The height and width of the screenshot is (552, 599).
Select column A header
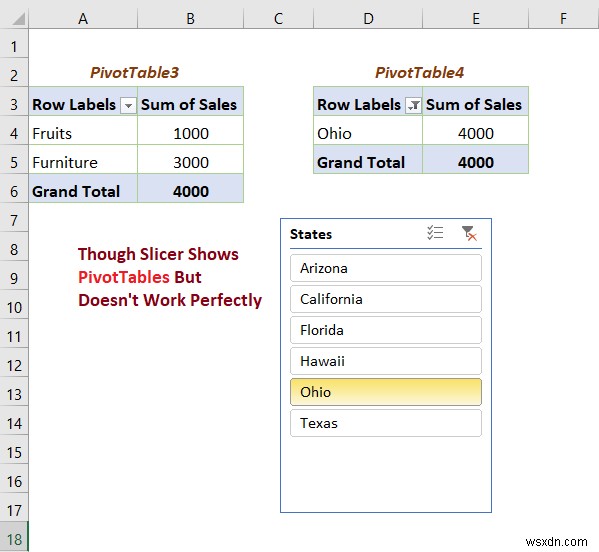pyautogui.click(x=83, y=18)
